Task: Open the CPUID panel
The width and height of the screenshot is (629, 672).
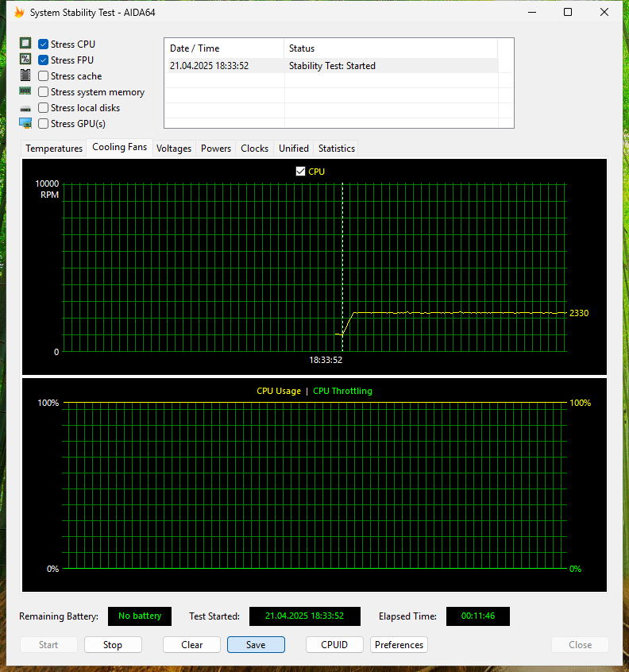Action: [334, 644]
